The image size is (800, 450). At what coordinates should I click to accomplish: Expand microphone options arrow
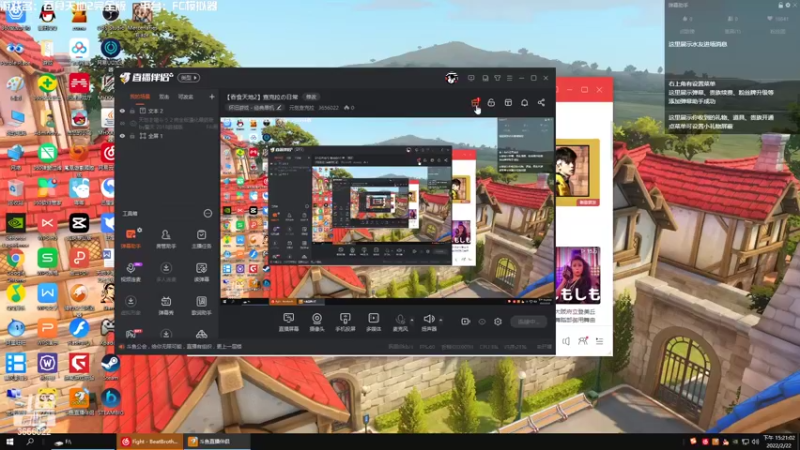click(x=412, y=320)
